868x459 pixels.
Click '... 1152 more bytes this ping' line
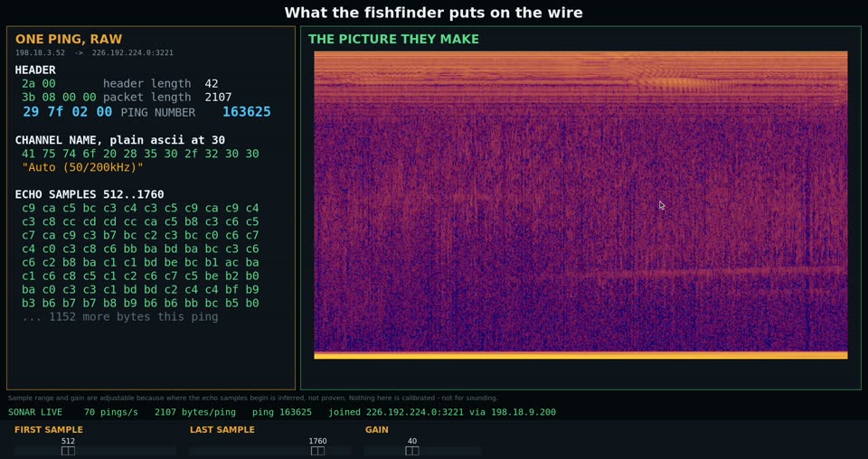120,317
